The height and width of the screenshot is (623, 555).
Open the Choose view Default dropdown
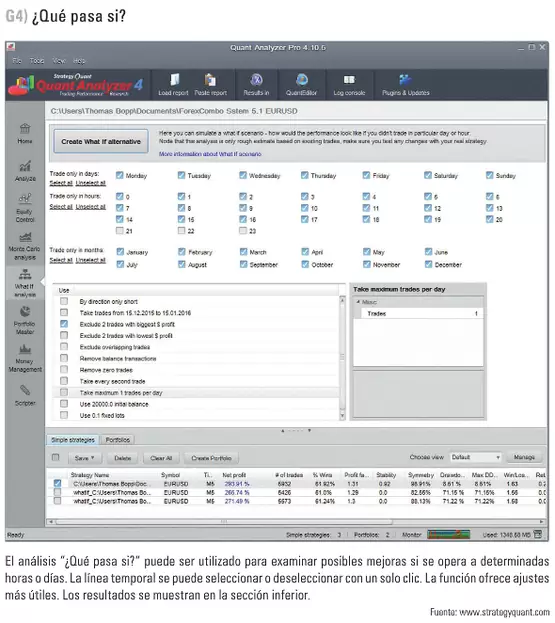click(x=476, y=457)
